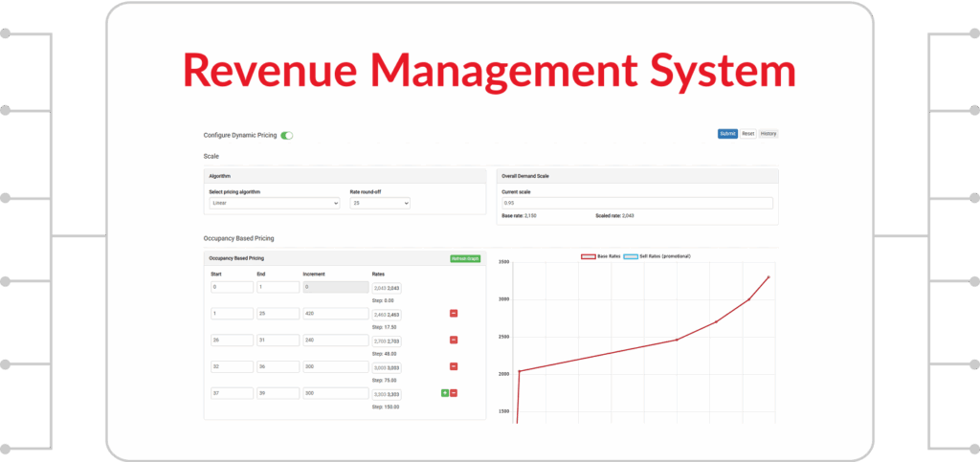
Task: Open the Select pricing algorithm dropdown
Action: point(274,203)
